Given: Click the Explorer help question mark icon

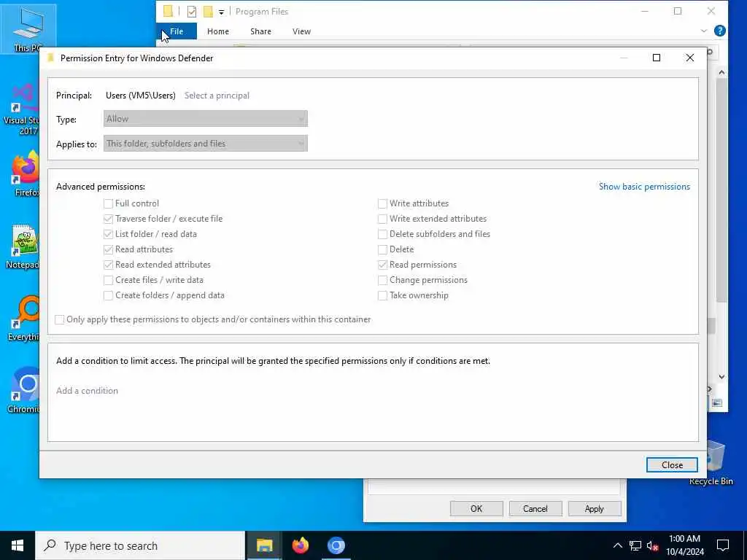Looking at the screenshot, I should point(720,31).
